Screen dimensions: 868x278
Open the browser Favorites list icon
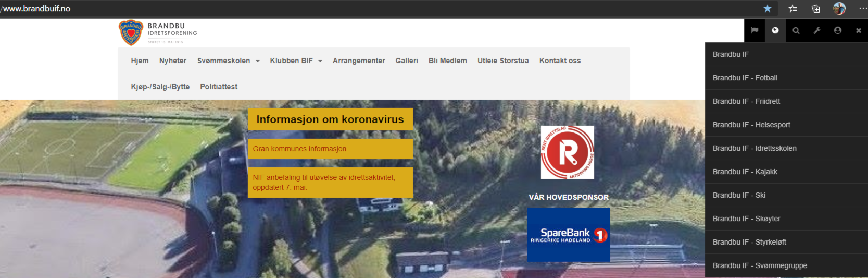(x=792, y=8)
